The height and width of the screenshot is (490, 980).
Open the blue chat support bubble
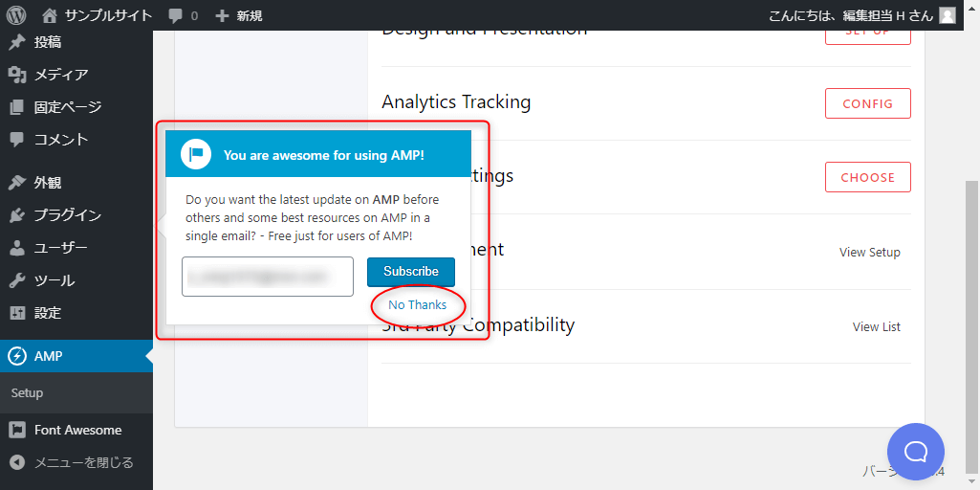(916, 452)
